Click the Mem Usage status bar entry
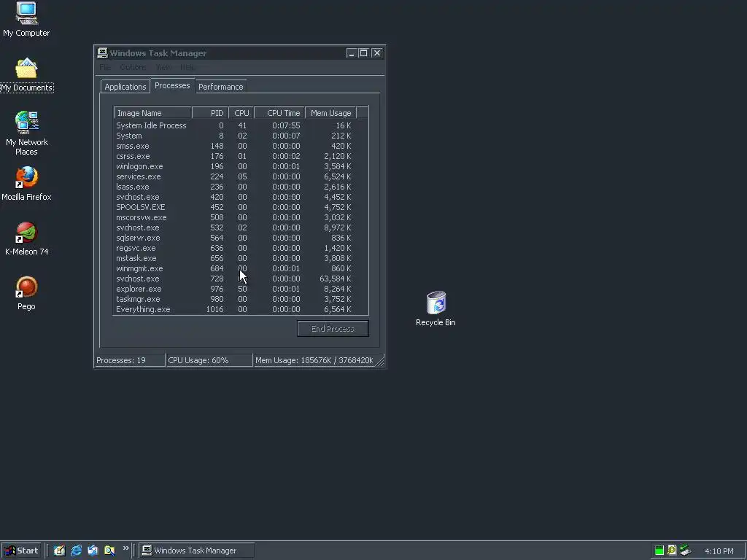 [x=314, y=360]
